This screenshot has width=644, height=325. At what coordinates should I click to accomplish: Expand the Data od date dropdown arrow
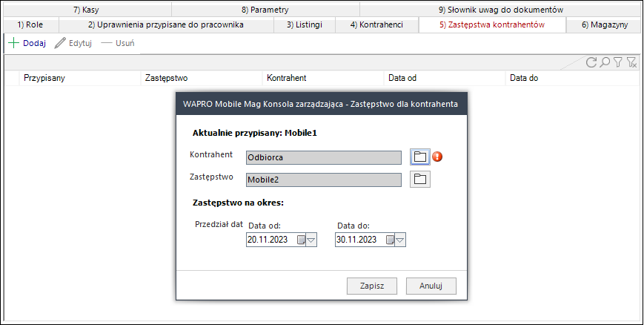pos(311,240)
